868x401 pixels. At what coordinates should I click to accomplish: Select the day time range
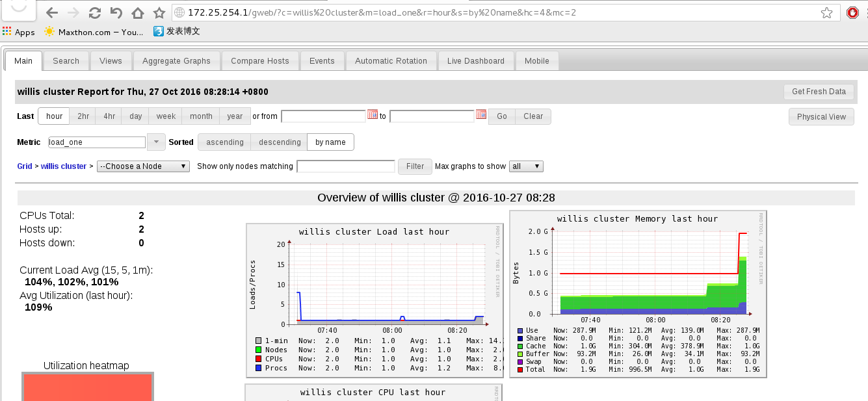[135, 116]
